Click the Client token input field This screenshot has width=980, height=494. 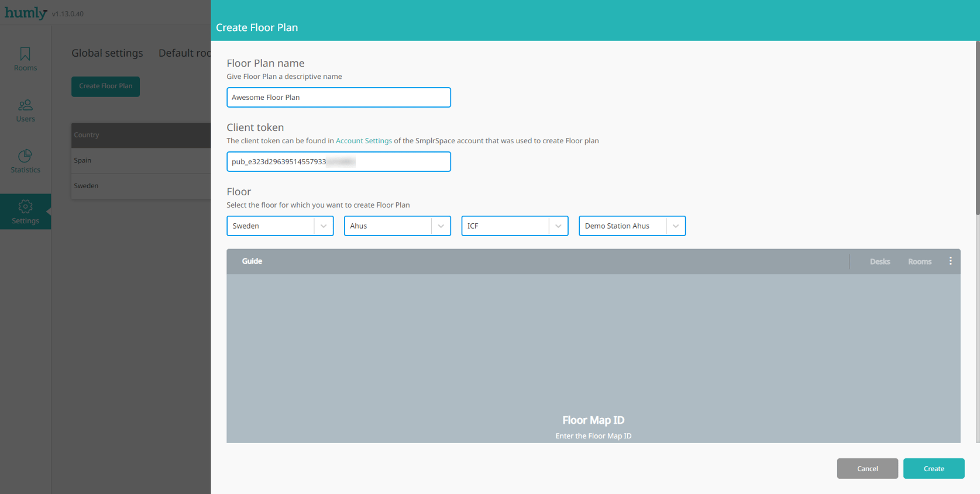(339, 161)
